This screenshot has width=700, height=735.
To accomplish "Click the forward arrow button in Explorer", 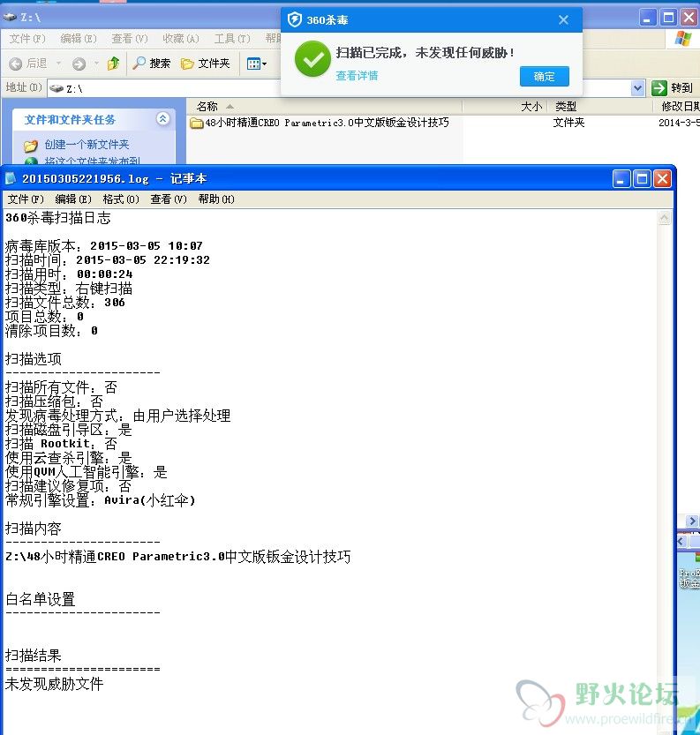I will (x=79, y=64).
